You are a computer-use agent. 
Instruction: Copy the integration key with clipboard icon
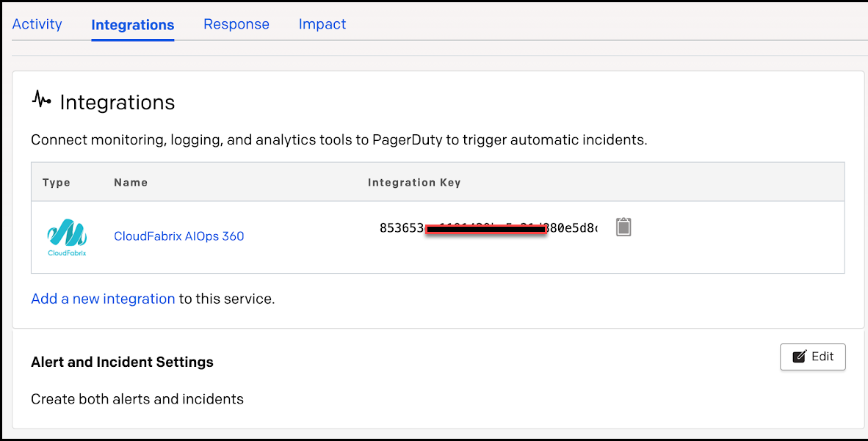click(x=623, y=227)
